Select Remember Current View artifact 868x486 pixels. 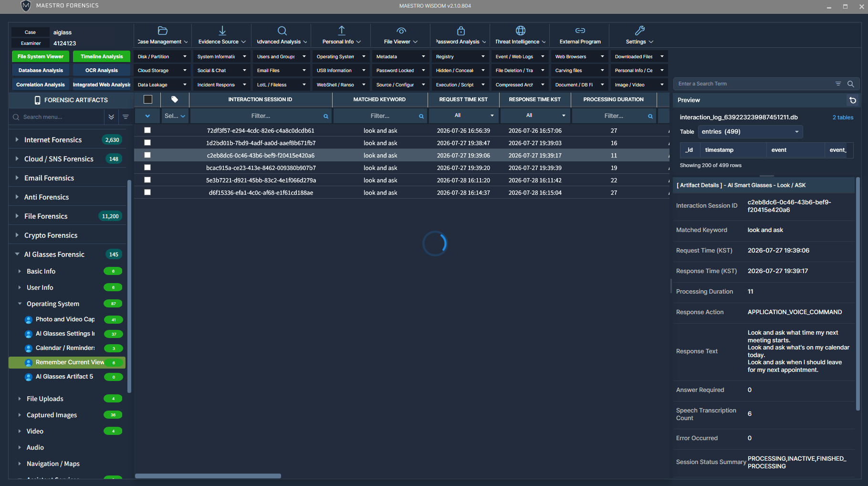67,362
